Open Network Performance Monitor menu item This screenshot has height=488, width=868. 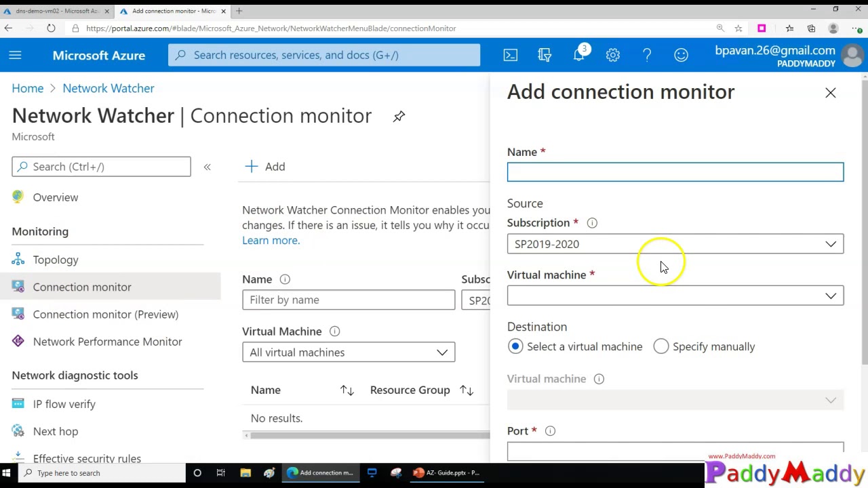tap(107, 342)
